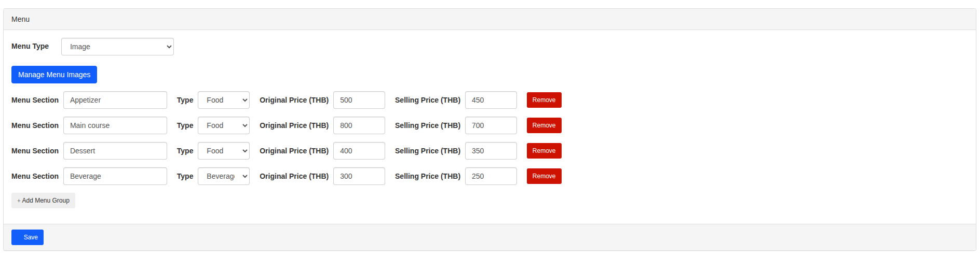Screen dimensions: 980x257
Task: Click the Beverage menu section field
Action: coord(115,176)
